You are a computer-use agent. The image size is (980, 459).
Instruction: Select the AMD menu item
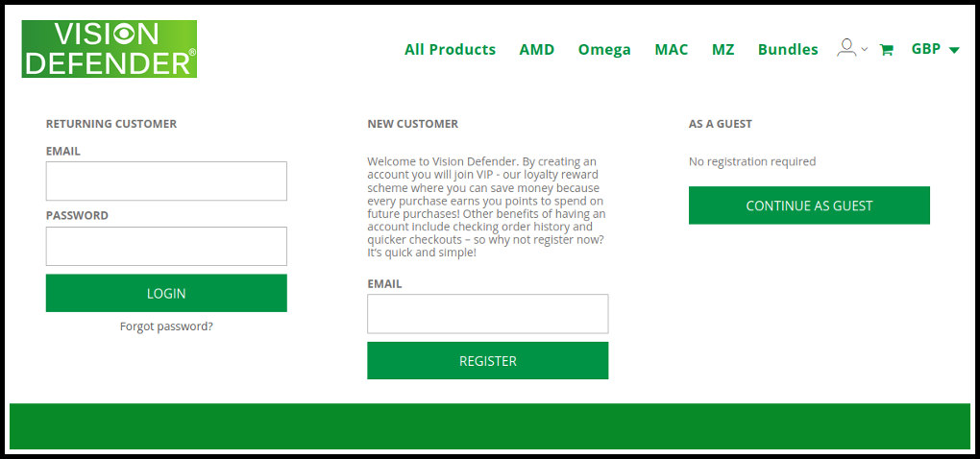click(x=537, y=50)
